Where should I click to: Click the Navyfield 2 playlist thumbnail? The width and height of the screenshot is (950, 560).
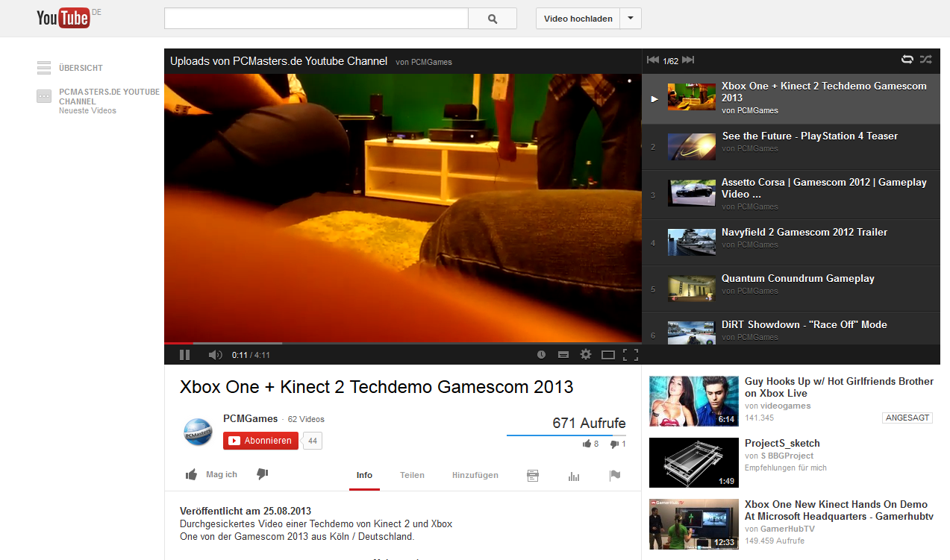coord(691,242)
